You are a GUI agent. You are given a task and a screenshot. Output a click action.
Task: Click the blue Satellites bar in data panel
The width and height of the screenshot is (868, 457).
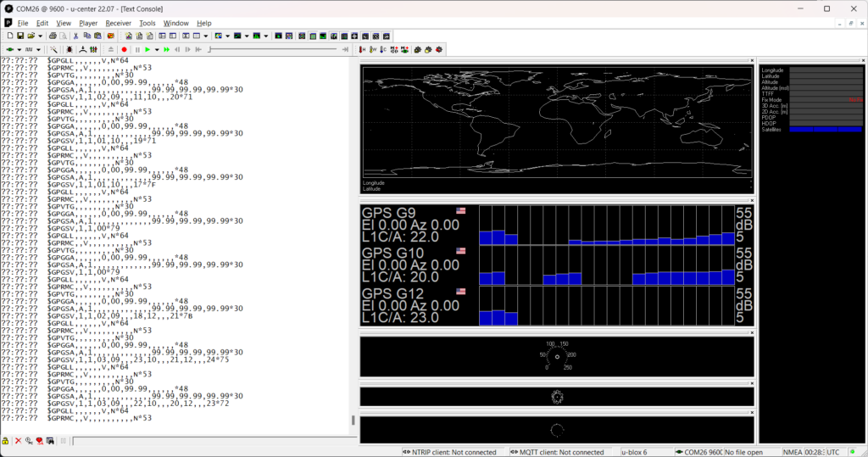(826, 130)
